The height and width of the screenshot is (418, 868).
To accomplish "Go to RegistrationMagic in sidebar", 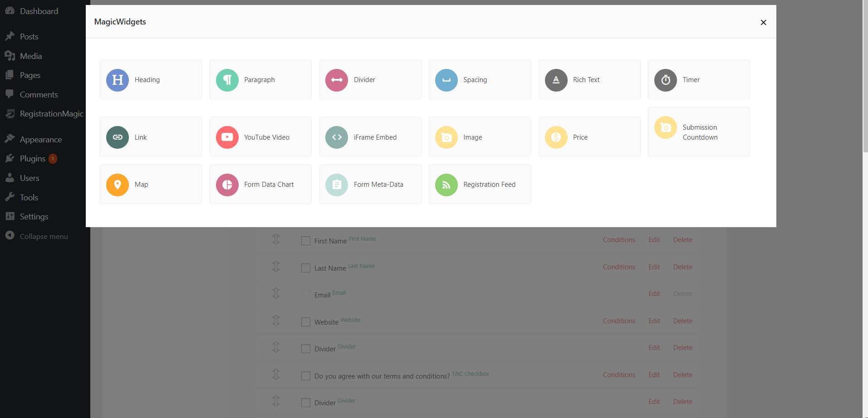I will point(51,114).
